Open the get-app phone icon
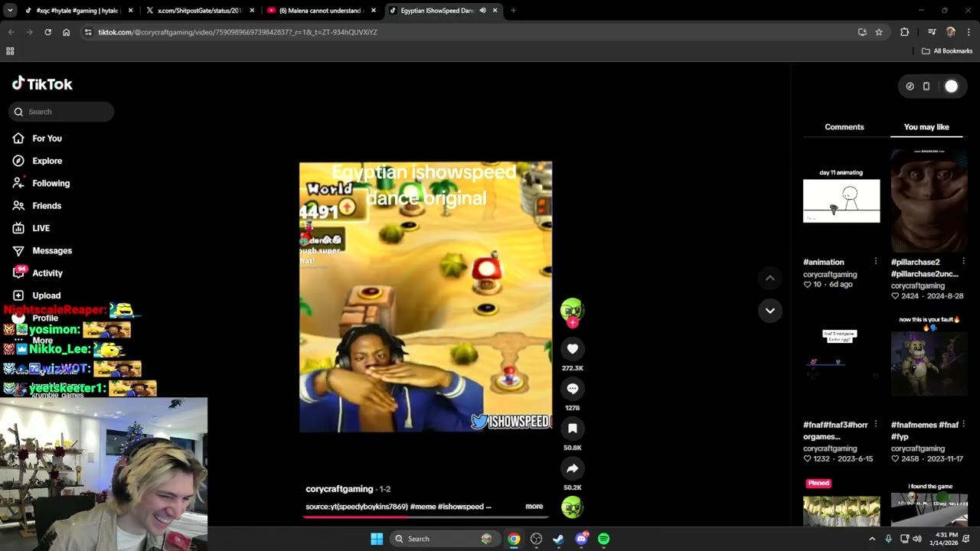Viewport: 980px width, 551px height. (x=926, y=86)
